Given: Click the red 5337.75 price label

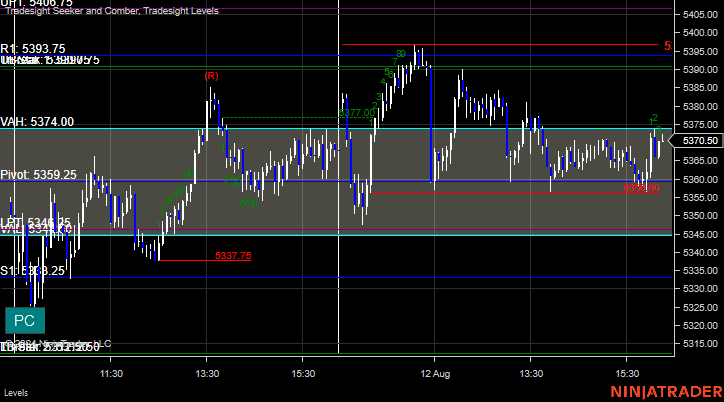Looking at the screenshot, I should coord(233,256).
